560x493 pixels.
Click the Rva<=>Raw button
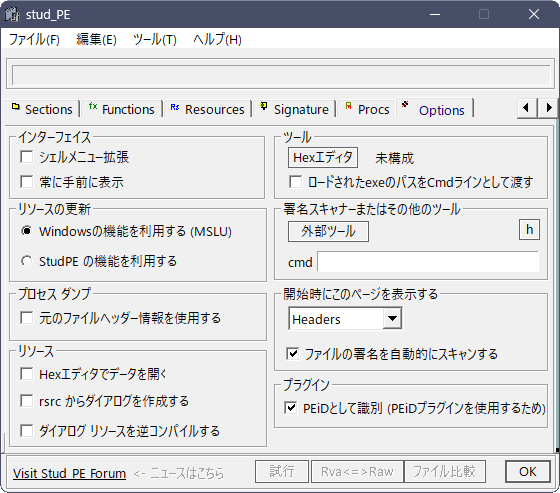tap(357, 472)
